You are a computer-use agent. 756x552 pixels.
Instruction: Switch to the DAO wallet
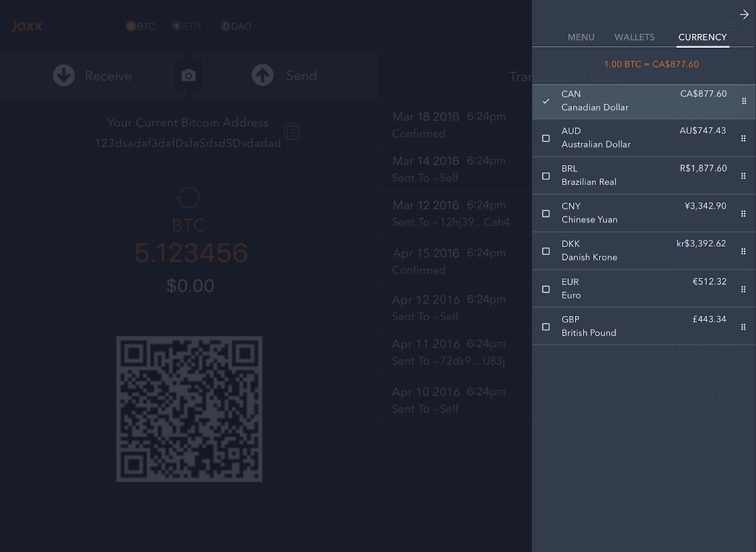pos(236,26)
